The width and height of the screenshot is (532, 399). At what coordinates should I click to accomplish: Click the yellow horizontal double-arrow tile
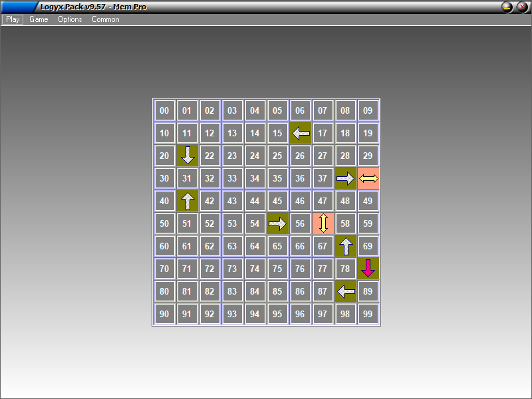tap(368, 178)
